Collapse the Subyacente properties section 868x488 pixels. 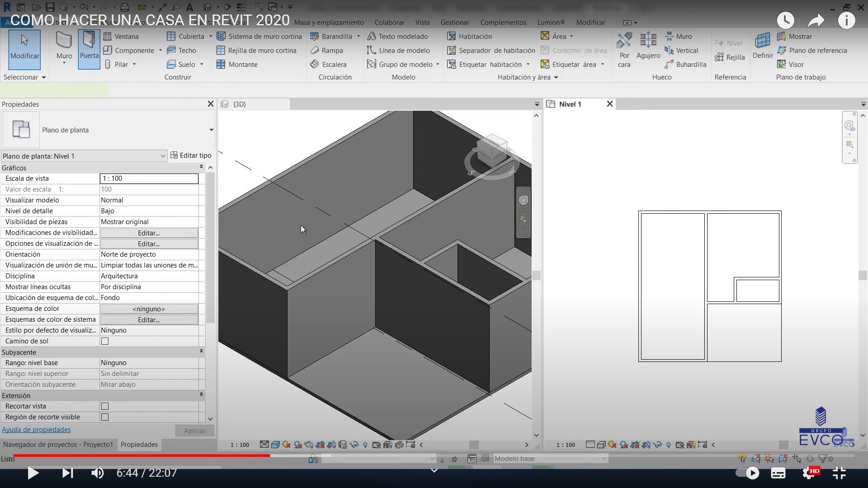click(x=201, y=352)
